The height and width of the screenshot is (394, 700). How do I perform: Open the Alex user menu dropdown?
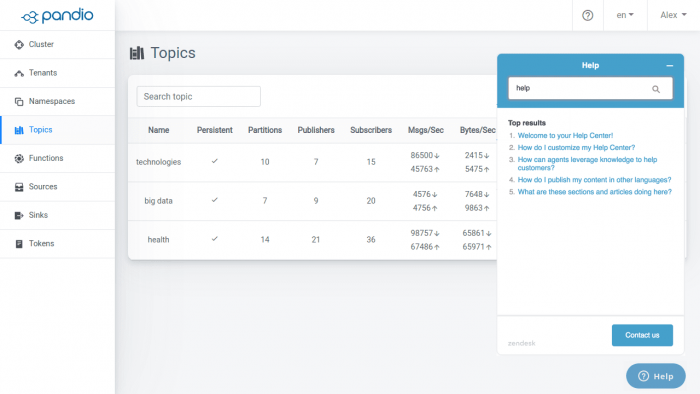[x=673, y=15]
